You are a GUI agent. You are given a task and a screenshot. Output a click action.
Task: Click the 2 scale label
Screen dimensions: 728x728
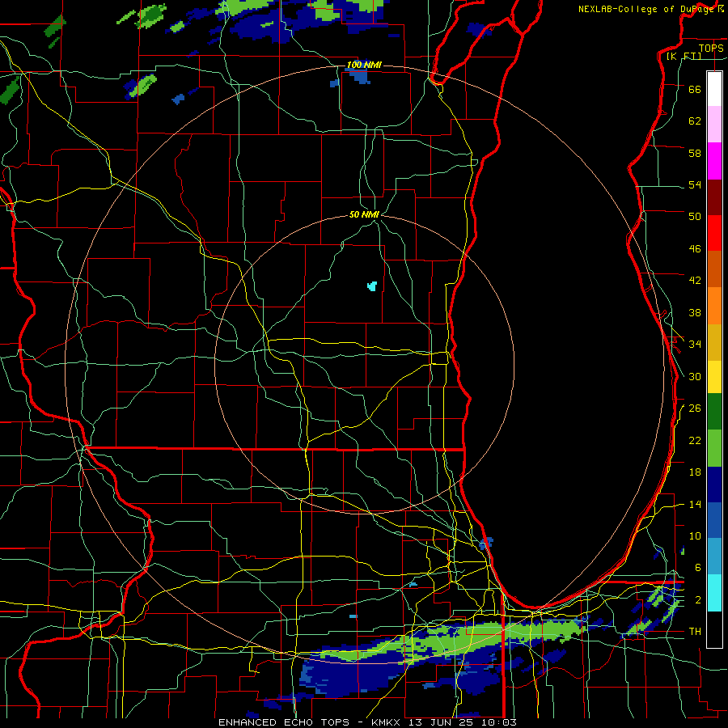(x=698, y=600)
